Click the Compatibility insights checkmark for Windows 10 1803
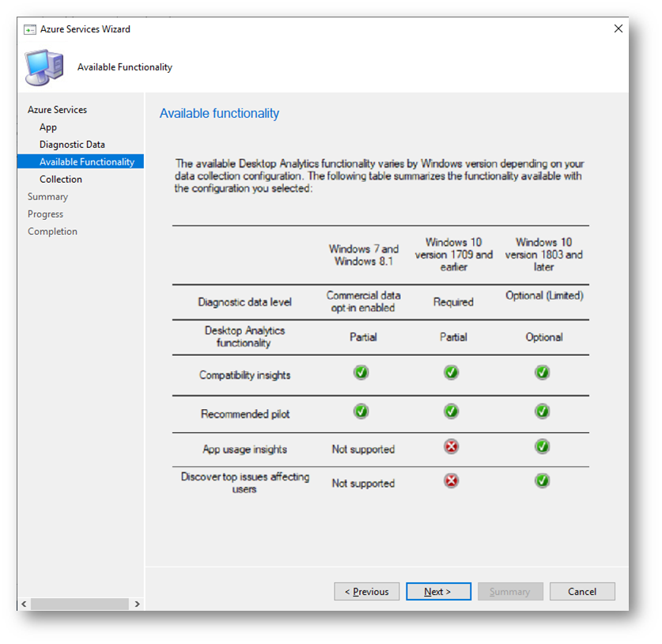 click(x=542, y=373)
